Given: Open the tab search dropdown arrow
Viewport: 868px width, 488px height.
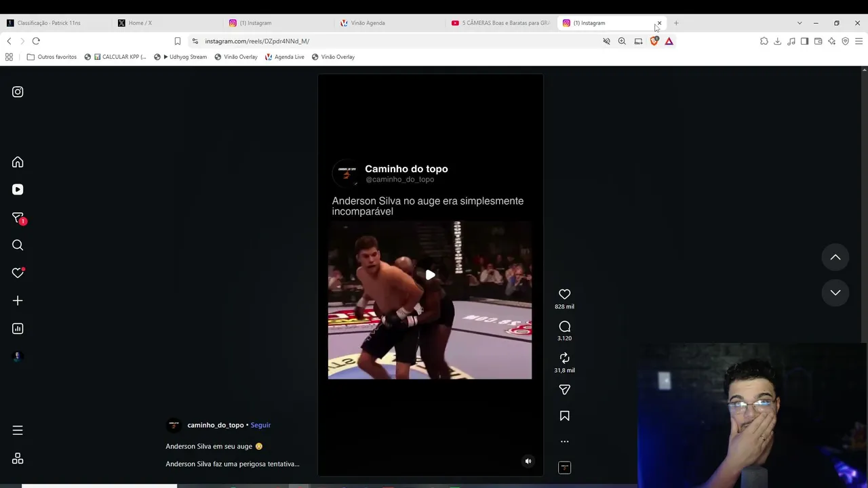Looking at the screenshot, I should pos(799,23).
